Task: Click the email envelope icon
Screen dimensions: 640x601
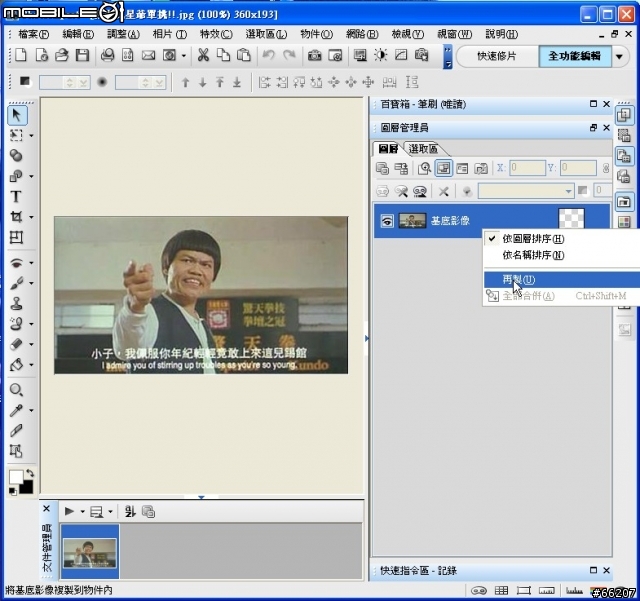Action: point(148,55)
